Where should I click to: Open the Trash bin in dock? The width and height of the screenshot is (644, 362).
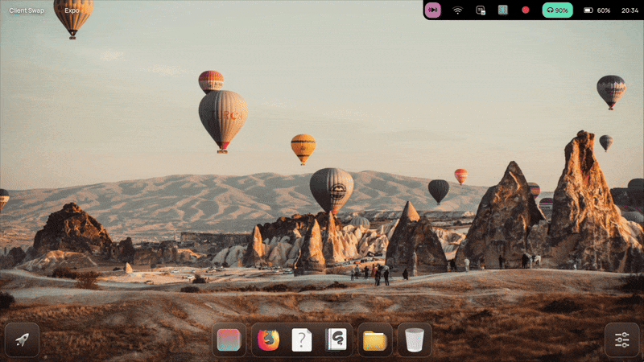[x=414, y=340]
